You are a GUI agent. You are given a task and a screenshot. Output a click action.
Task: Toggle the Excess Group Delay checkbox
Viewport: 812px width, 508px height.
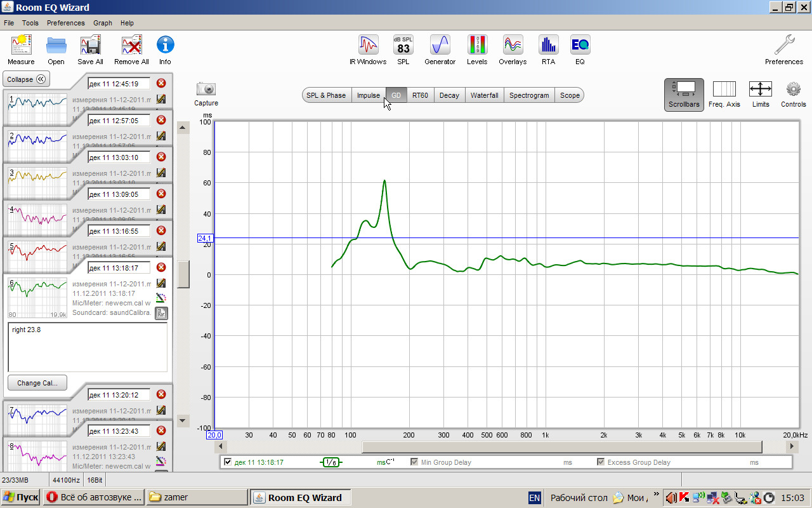[601, 462]
